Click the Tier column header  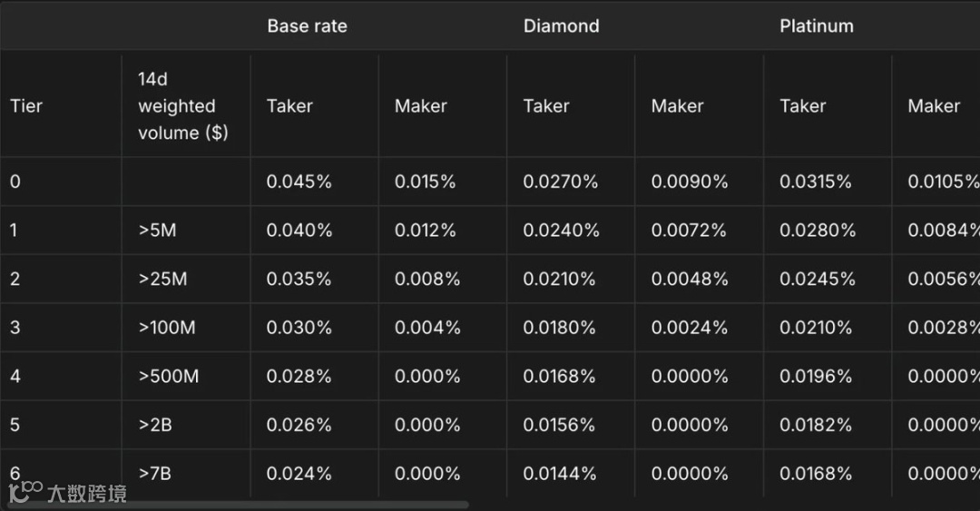click(x=26, y=106)
